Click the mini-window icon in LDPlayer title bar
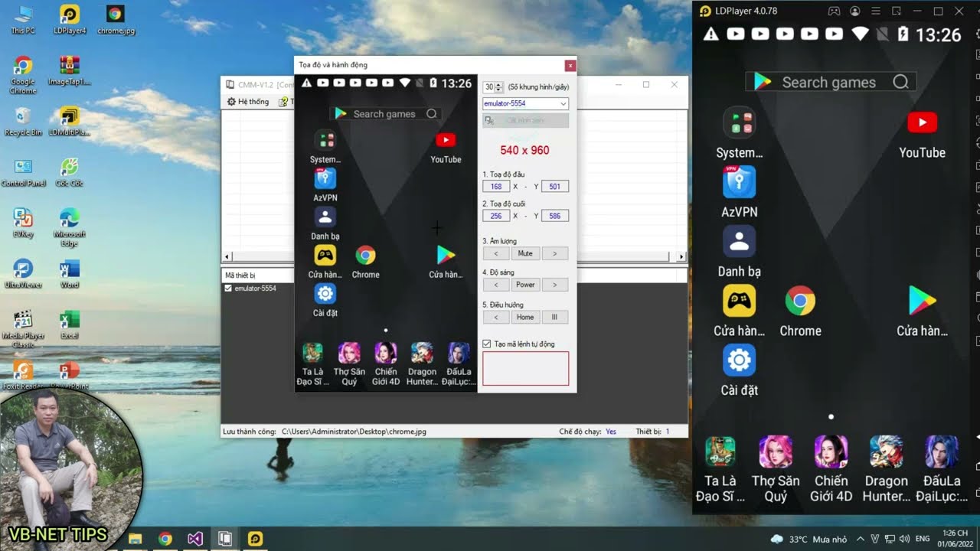The image size is (980, 551). [x=897, y=11]
